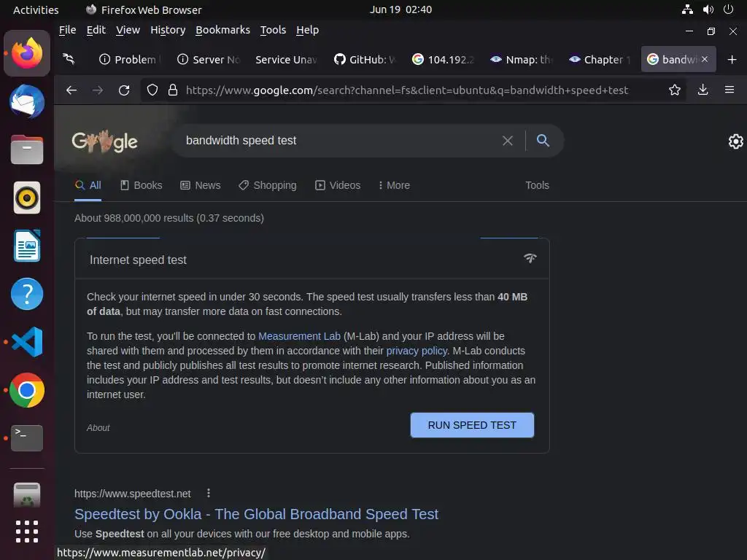This screenshot has height=560, width=747.
Task: Open the Edit menu
Action: point(96,30)
